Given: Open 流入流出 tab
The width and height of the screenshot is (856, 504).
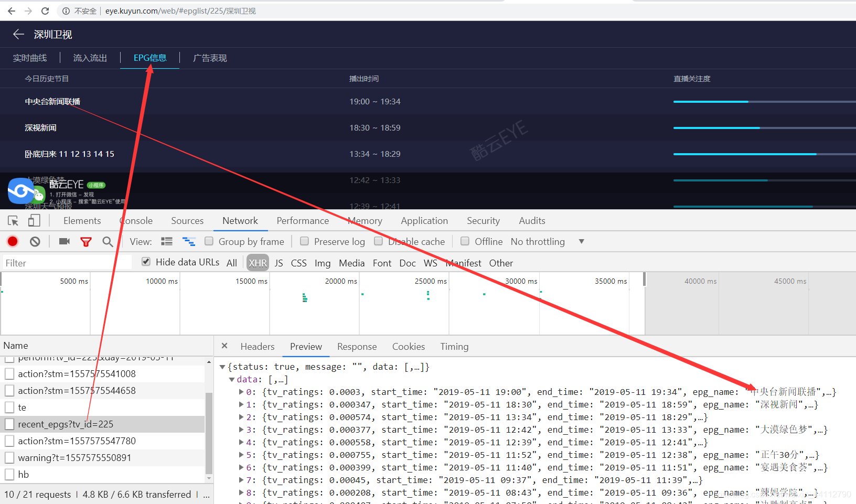Looking at the screenshot, I should (90, 58).
